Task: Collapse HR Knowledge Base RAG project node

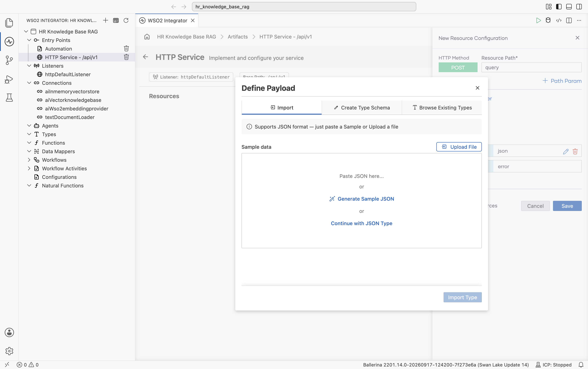Action: click(x=26, y=31)
